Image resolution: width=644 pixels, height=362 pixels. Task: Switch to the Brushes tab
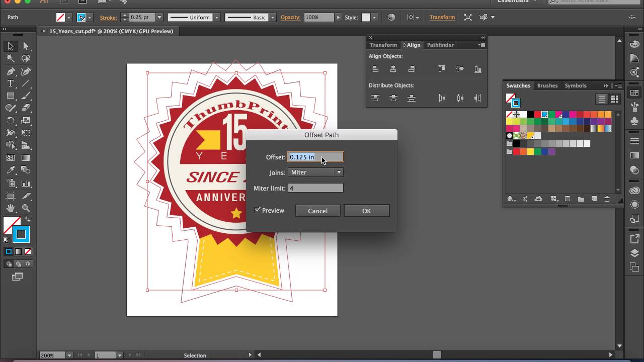547,85
